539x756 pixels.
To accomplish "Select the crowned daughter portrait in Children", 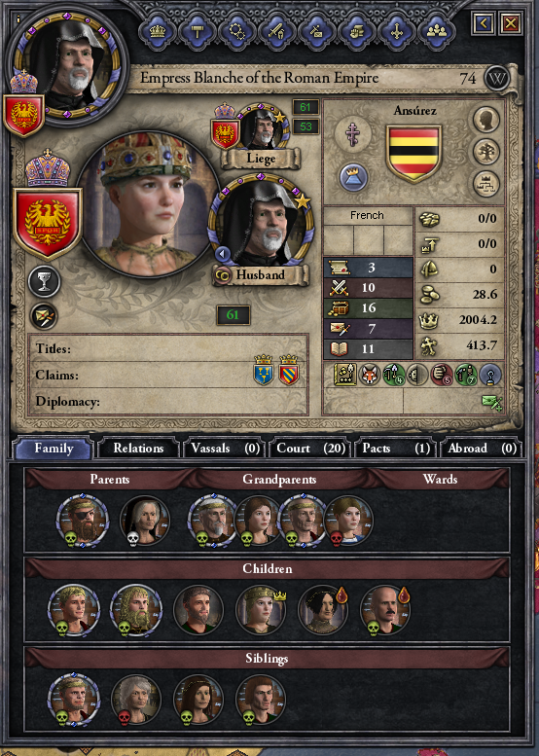I will point(261,611).
